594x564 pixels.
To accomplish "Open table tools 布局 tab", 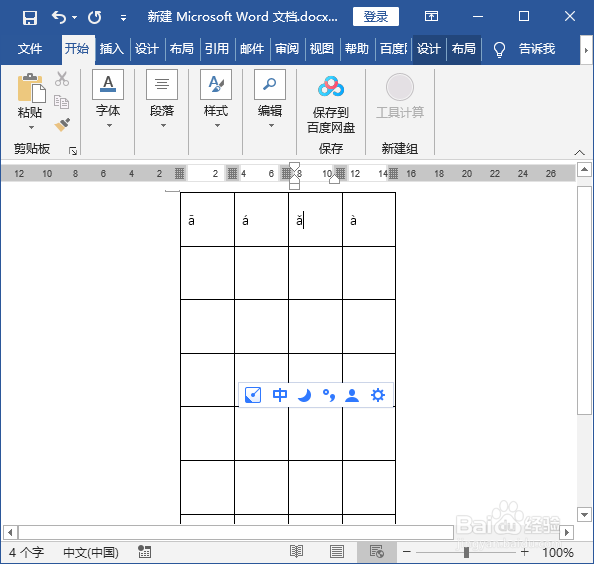I will pyautogui.click(x=464, y=48).
